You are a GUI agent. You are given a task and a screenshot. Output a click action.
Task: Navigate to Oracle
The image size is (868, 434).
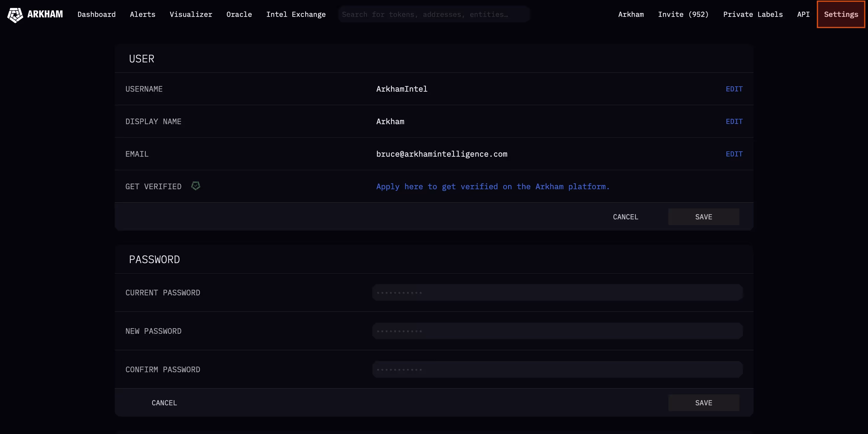coord(239,14)
